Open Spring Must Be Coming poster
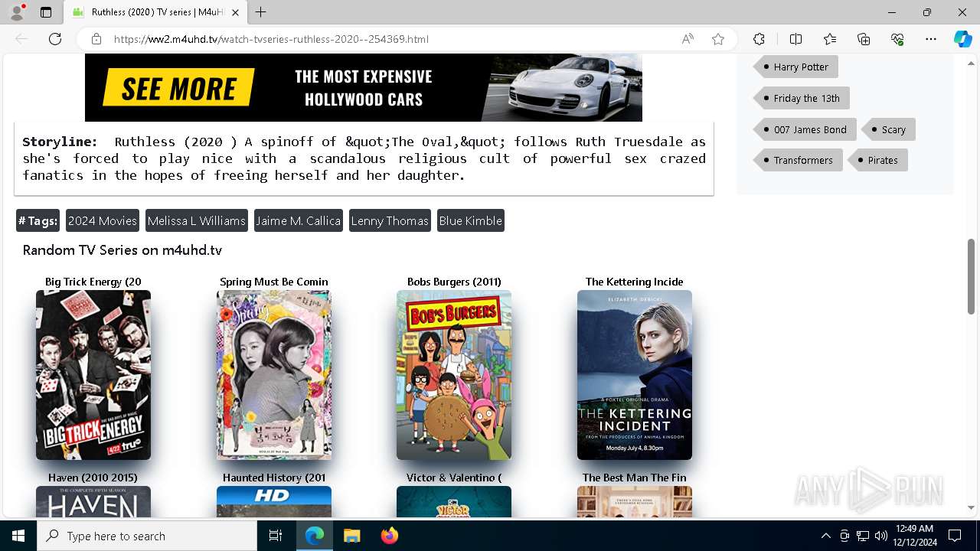This screenshot has width=980, height=551. [274, 375]
